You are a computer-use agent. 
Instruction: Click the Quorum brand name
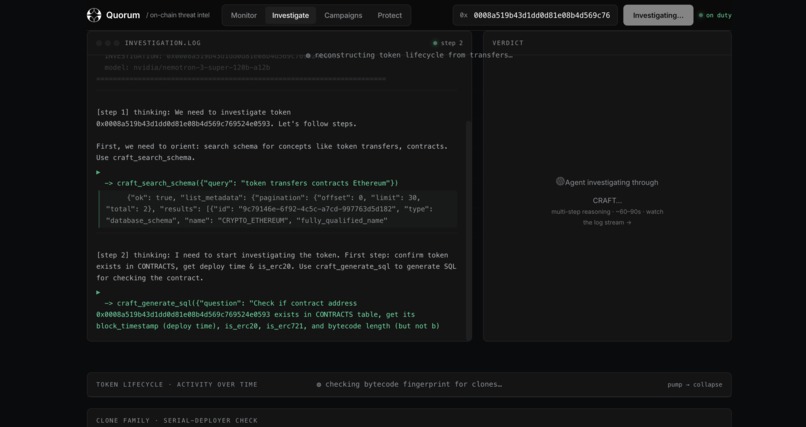click(x=123, y=15)
